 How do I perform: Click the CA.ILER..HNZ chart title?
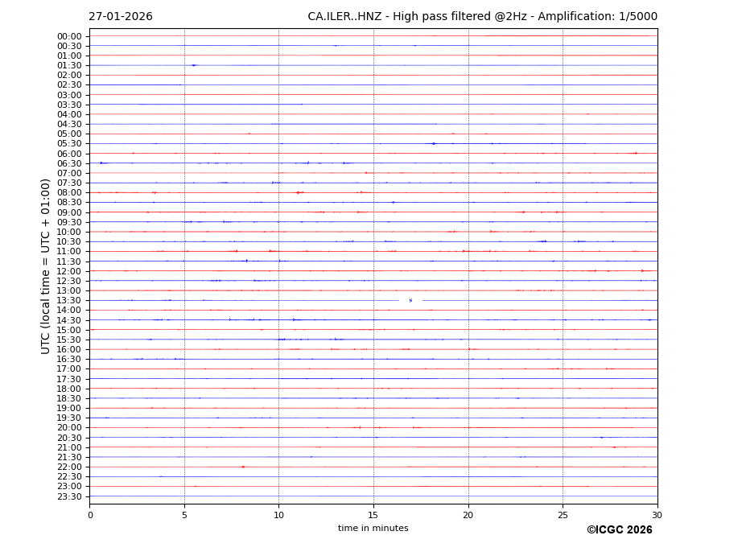(x=482, y=17)
